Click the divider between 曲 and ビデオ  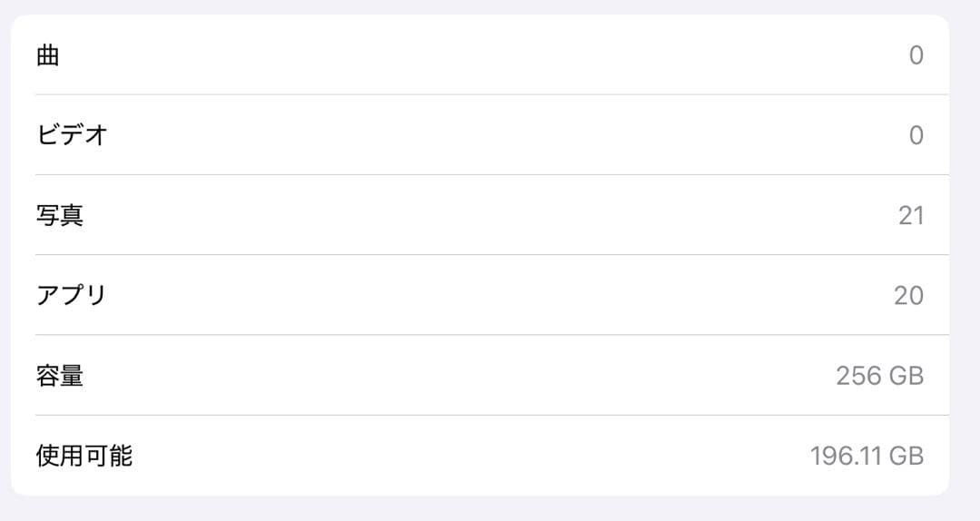click(x=490, y=94)
